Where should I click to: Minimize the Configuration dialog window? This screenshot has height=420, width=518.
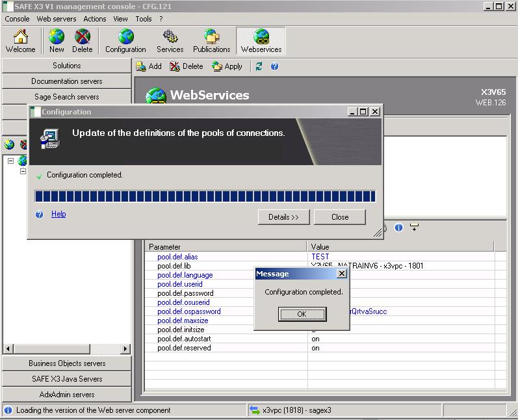tap(352, 112)
